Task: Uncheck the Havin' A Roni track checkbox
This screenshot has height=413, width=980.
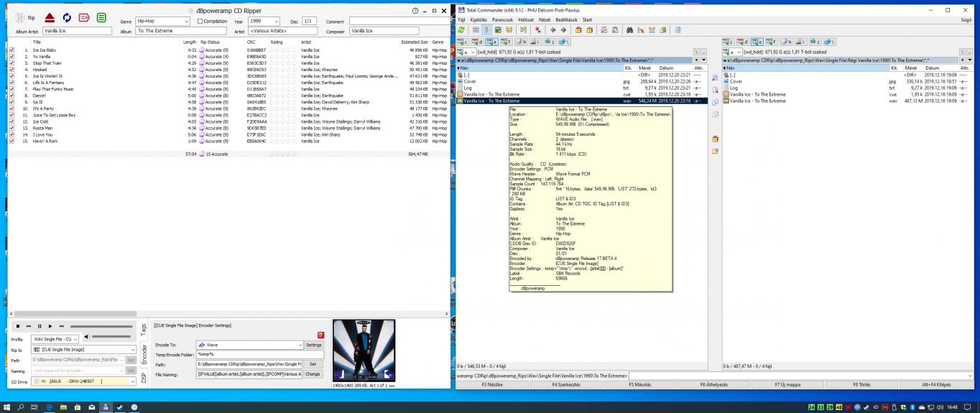Action: [11, 141]
